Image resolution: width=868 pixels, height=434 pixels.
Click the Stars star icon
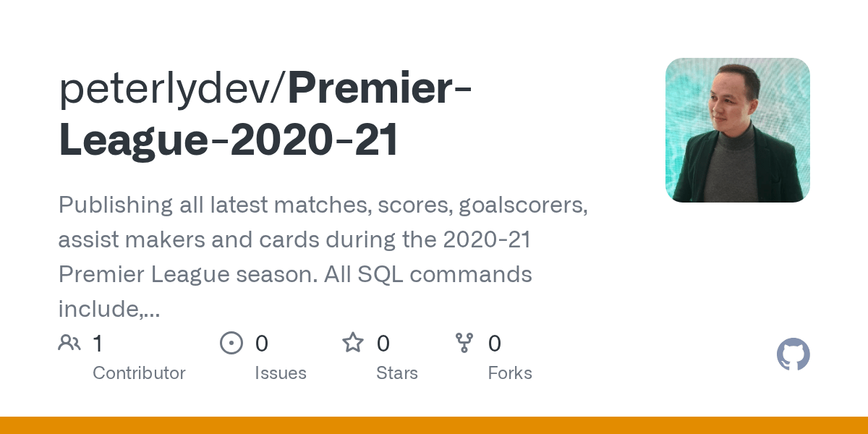[353, 343]
